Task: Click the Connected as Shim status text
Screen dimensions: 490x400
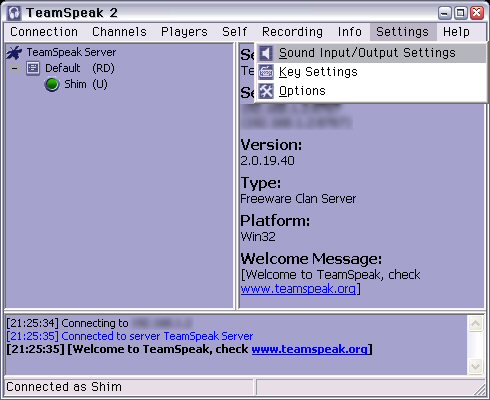Action: click(64, 387)
